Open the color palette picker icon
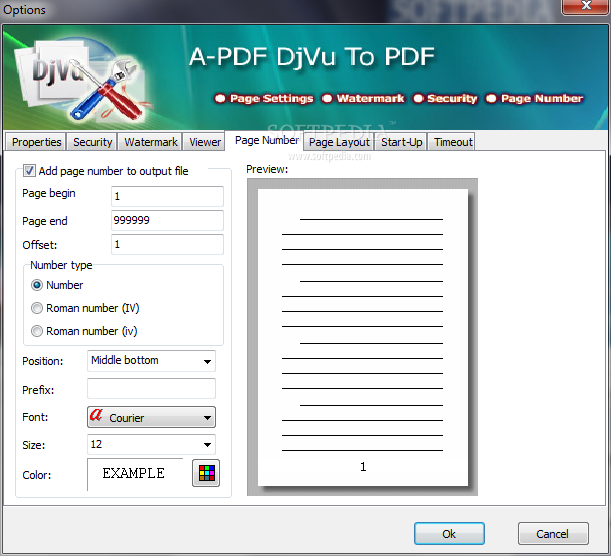 click(206, 473)
